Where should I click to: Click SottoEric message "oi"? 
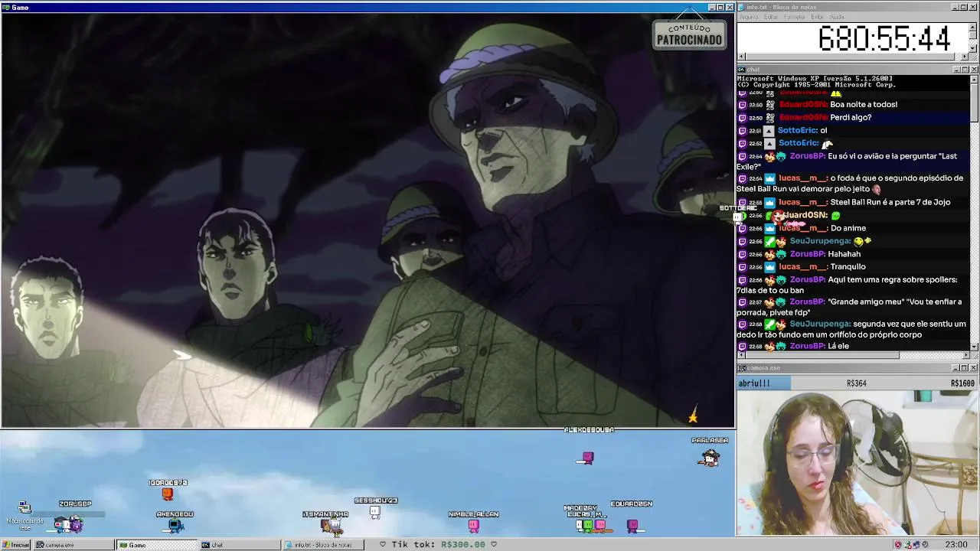[824, 131]
